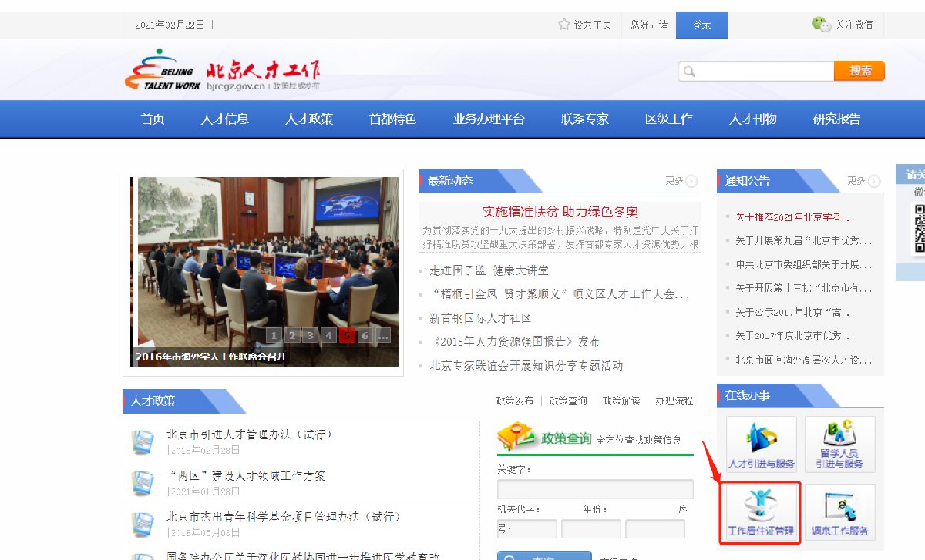Screen dimensions: 925x560
Task: Focus the 关键字 keyword input field
Action: point(595,489)
